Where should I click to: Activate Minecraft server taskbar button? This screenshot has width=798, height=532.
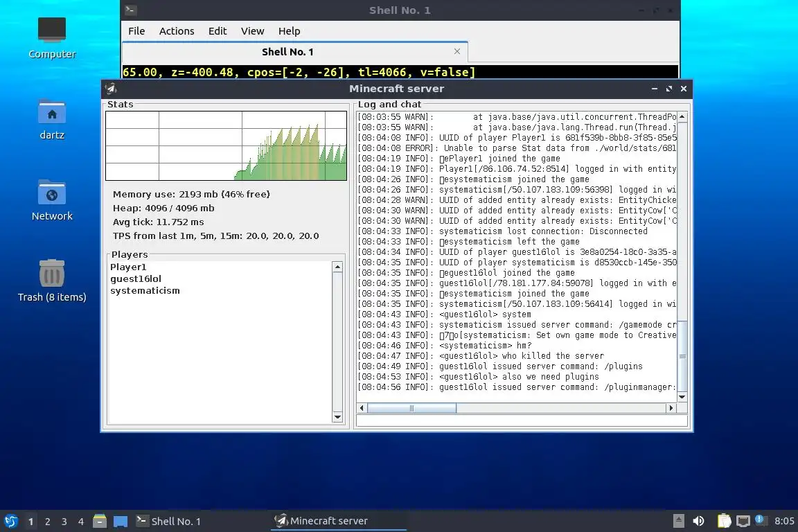pos(339,522)
